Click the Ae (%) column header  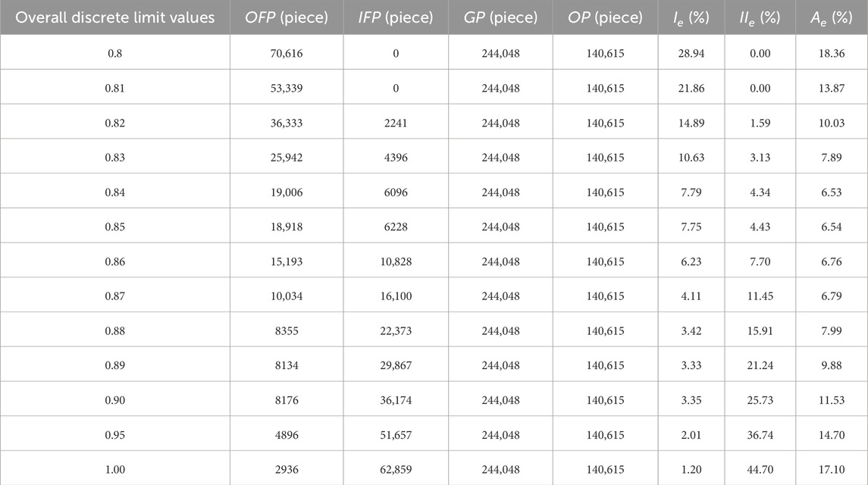832,18
